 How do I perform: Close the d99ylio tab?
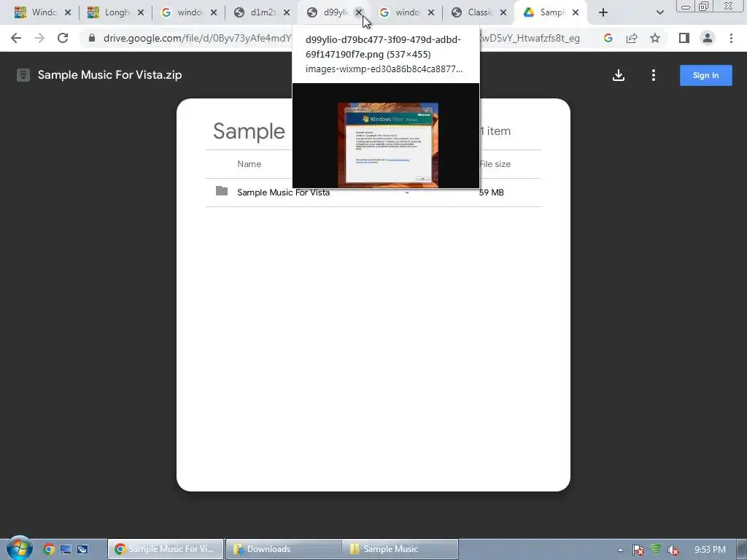pyautogui.click(x=359, y=13)
